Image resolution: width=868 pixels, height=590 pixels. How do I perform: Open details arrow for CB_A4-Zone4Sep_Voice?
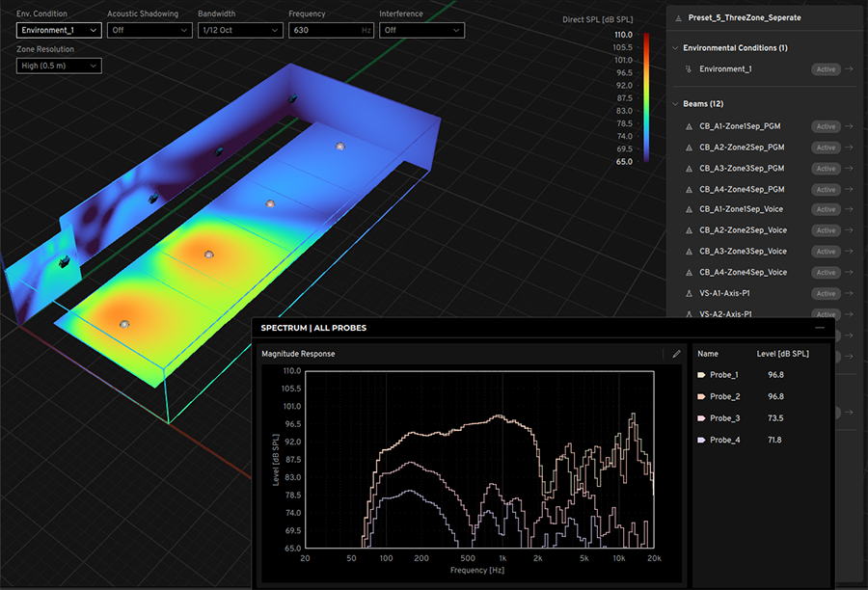tap(849, 272)
